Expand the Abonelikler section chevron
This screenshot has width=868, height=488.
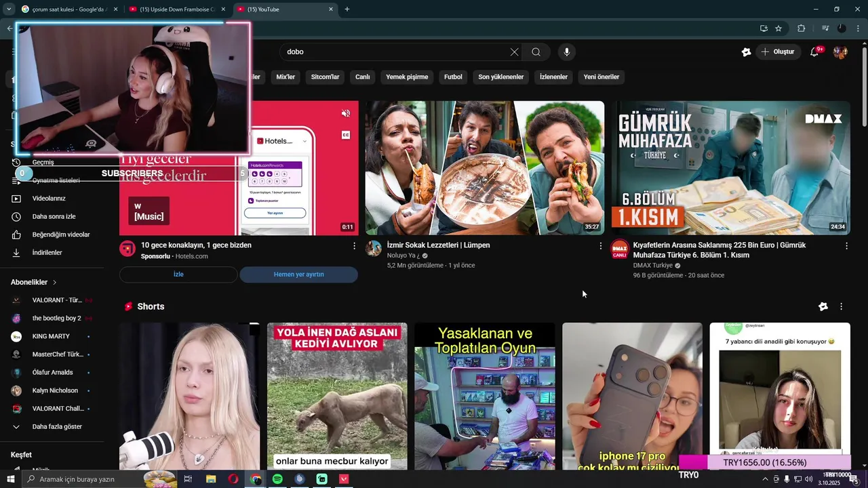point(55,282)
